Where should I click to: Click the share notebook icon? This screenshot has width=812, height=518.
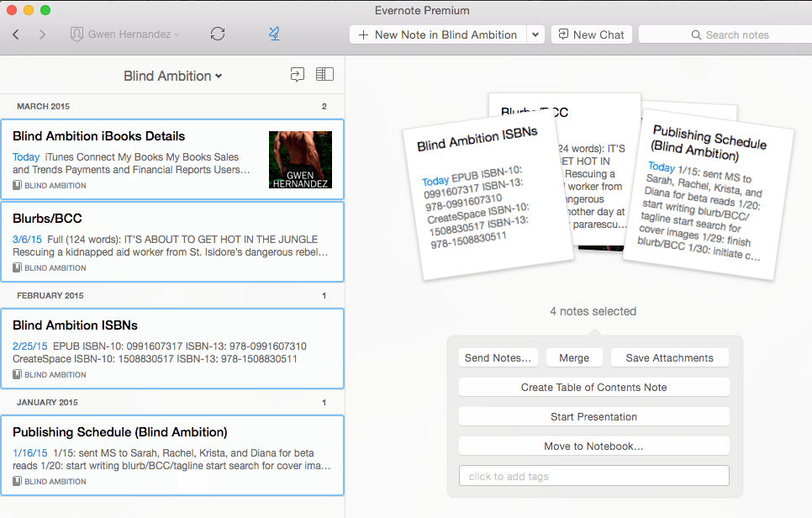[298, 75]
